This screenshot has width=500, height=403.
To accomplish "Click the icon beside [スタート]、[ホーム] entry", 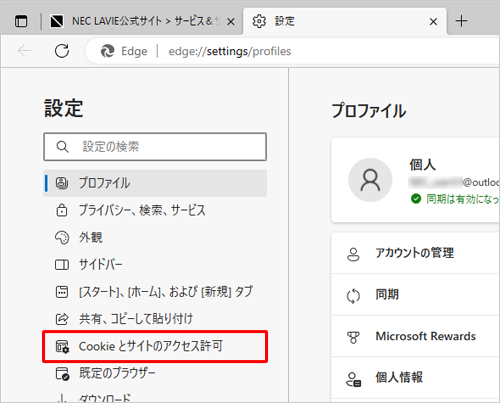I will click(62, 292).
